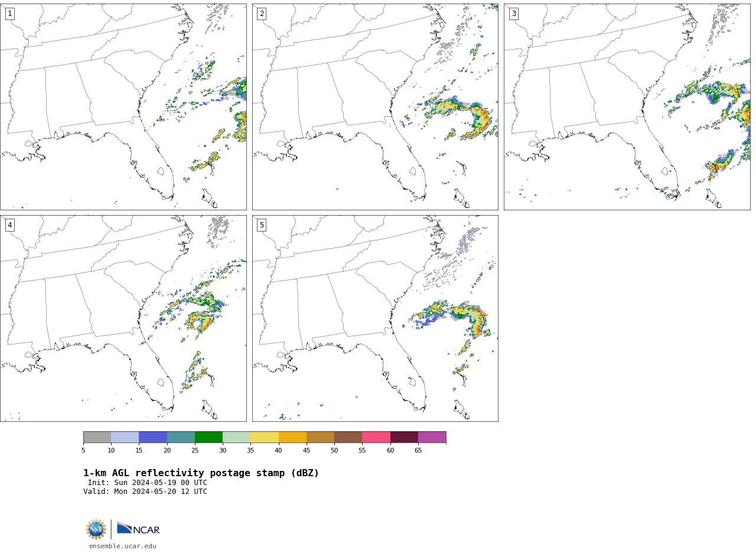Click the colorbar tick label 55
Viewport: 756px width, 553px height.
pyautogui.click(x=362, y=451)
